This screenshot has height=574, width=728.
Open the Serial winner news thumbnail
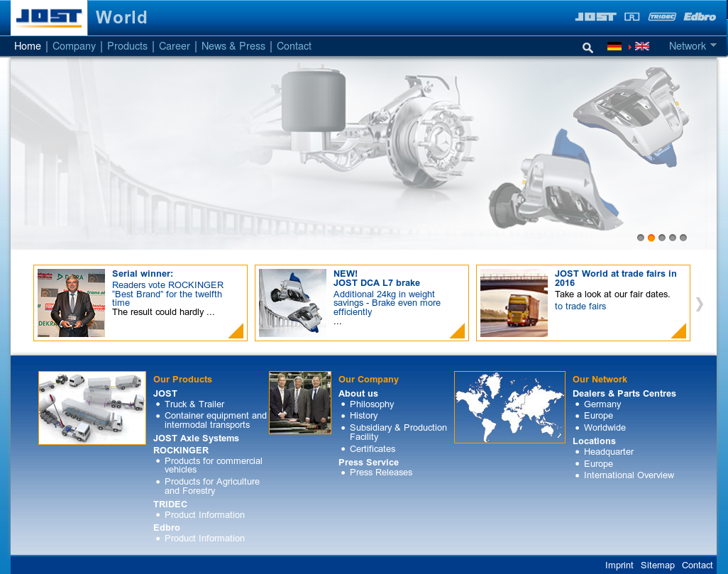[x=71, y=303]
